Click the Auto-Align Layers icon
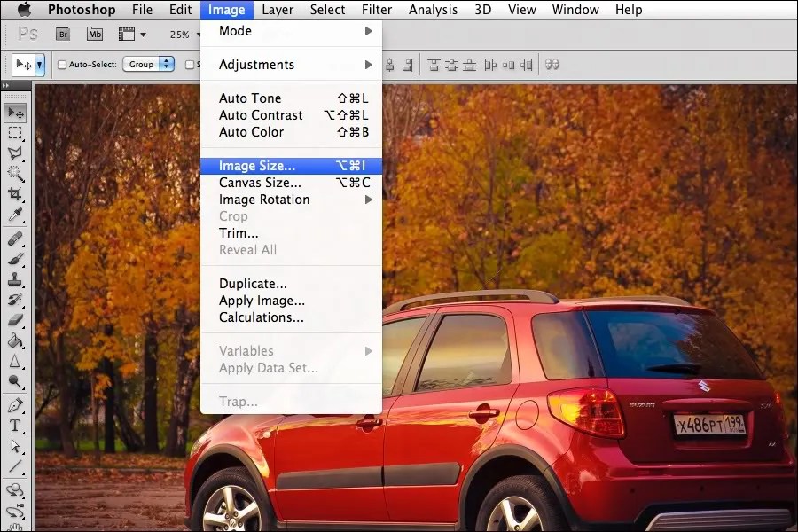Image resolution: width=798 pixels, height=532 pixels. tap(552, 65)
